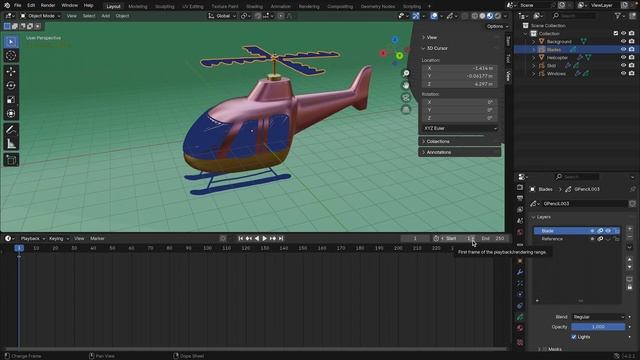Open the green Object Data properties tab
This screenshot has height=360, width=640.
(x=520, y=317)
